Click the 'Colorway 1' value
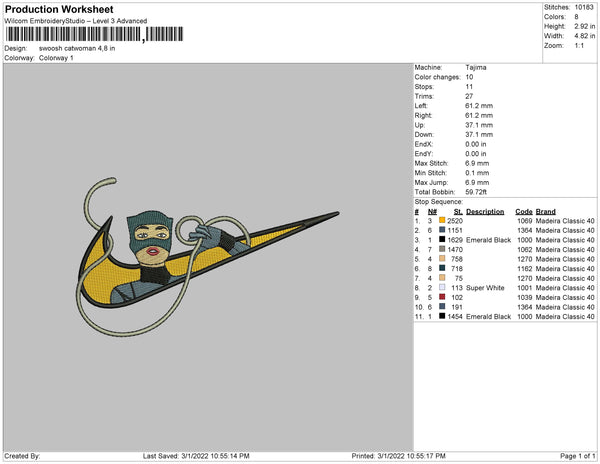This screenshot has height=464, width=600. point(56,58)
